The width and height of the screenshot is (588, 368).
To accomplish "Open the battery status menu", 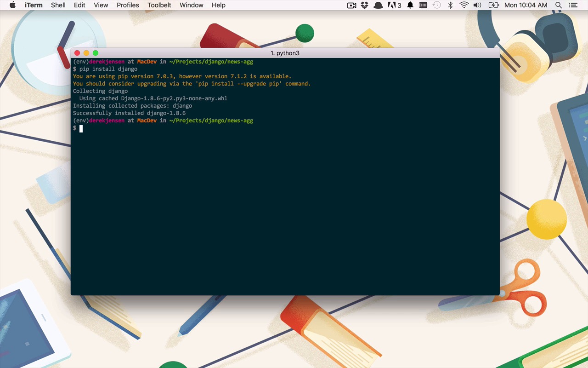I will pos(494,5).
